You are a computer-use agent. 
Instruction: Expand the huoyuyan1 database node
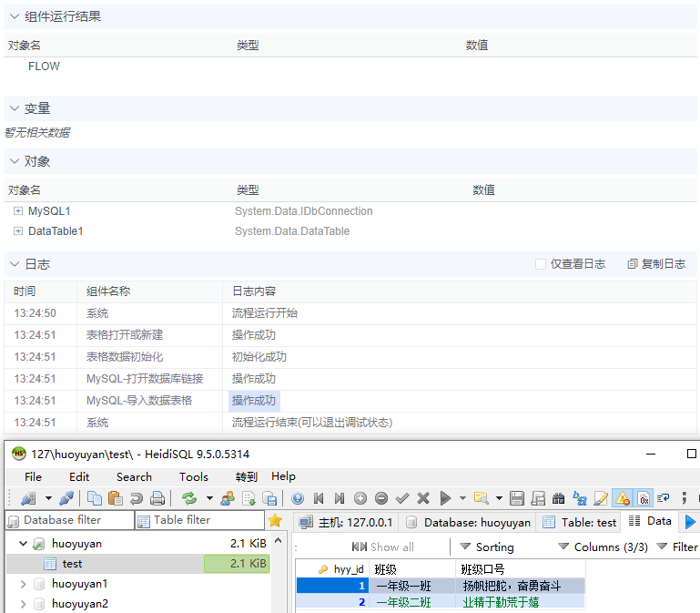[x=23, y=584]
